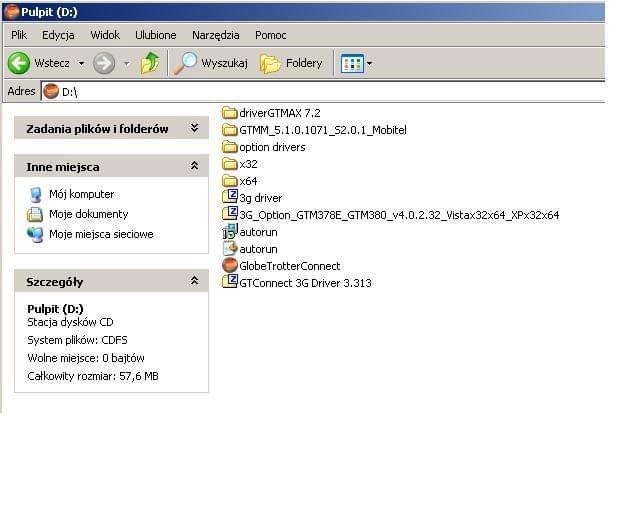This screenshot has height=512, width=640.
Task: Select 3G_Option_GTM378E archive file icon
Action: (x=230, y=214)
